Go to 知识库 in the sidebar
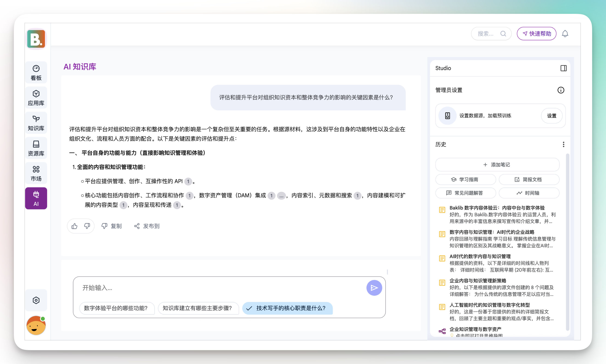This screenshot has width=606, height=364. pyautogui.click(x=36, y=123)
